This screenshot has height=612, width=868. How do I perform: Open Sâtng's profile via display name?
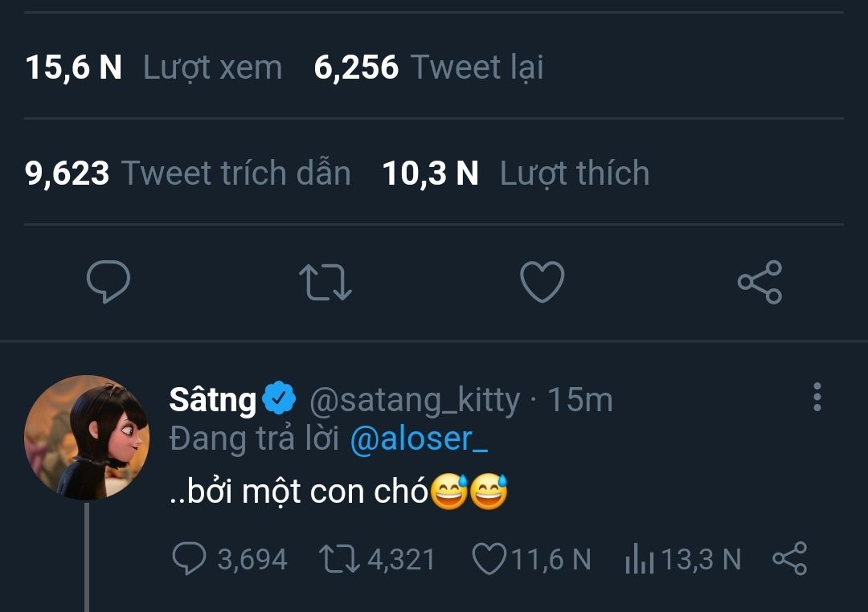[x=213, y=399]
